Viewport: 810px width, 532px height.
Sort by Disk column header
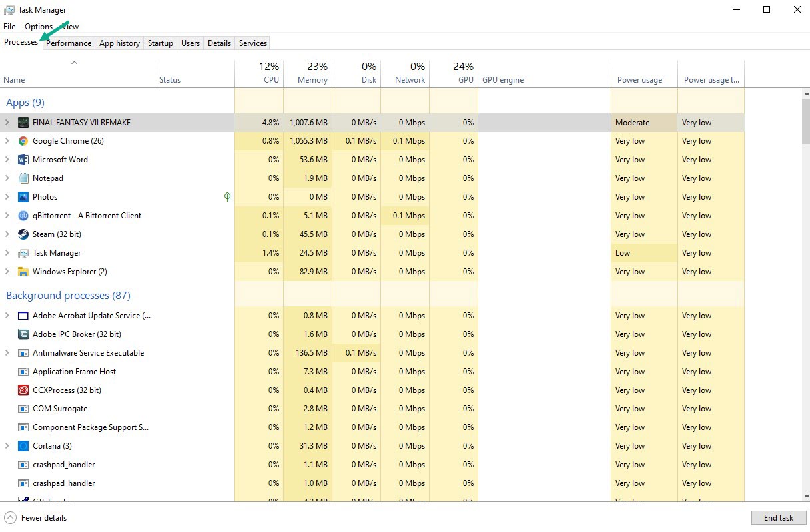pos(356,73)
